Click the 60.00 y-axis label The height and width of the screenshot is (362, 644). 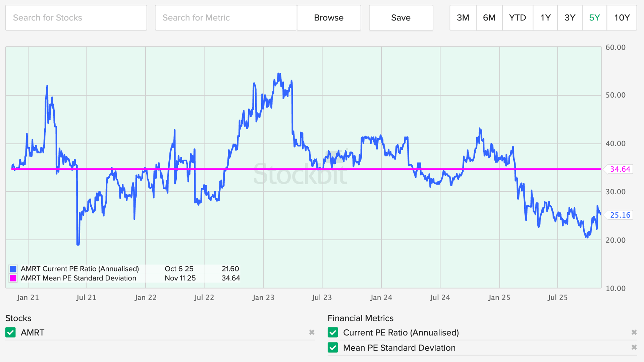pos(615,47)
